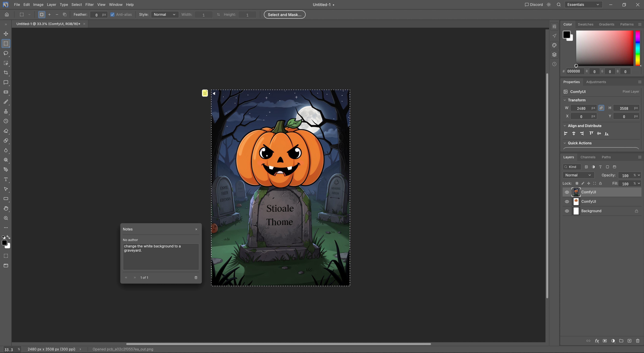The image size is (644, 353).
Task: Click the Select and Mask button
Action: point(284,14)
